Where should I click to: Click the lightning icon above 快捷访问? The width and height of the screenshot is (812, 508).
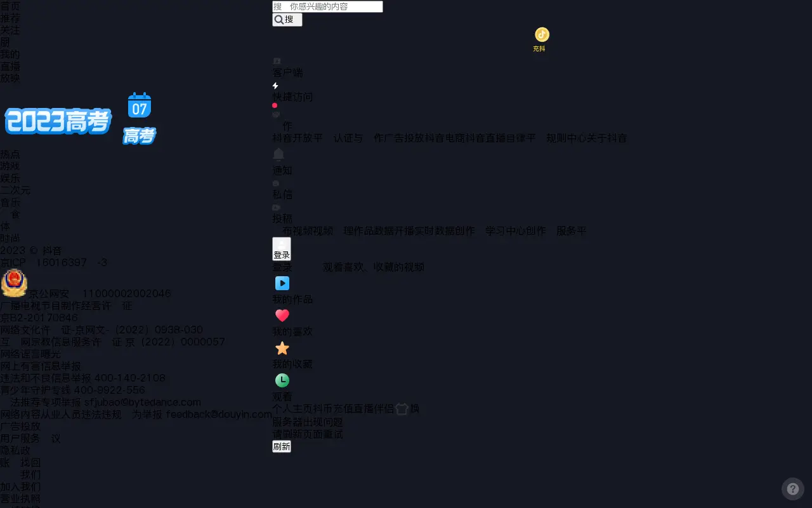[275, 86]
